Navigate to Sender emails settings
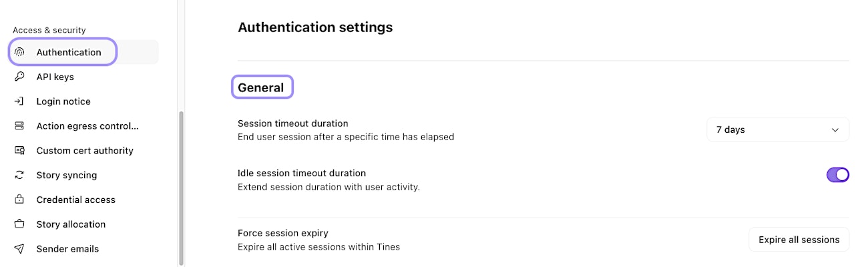This screenshot has height=267, width=868. point(67,249)
